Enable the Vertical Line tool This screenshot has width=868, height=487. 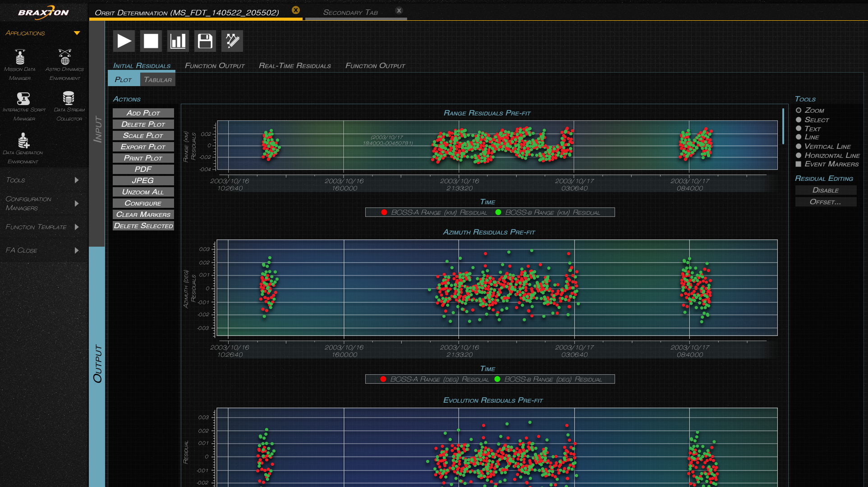(x=799, y=146)
